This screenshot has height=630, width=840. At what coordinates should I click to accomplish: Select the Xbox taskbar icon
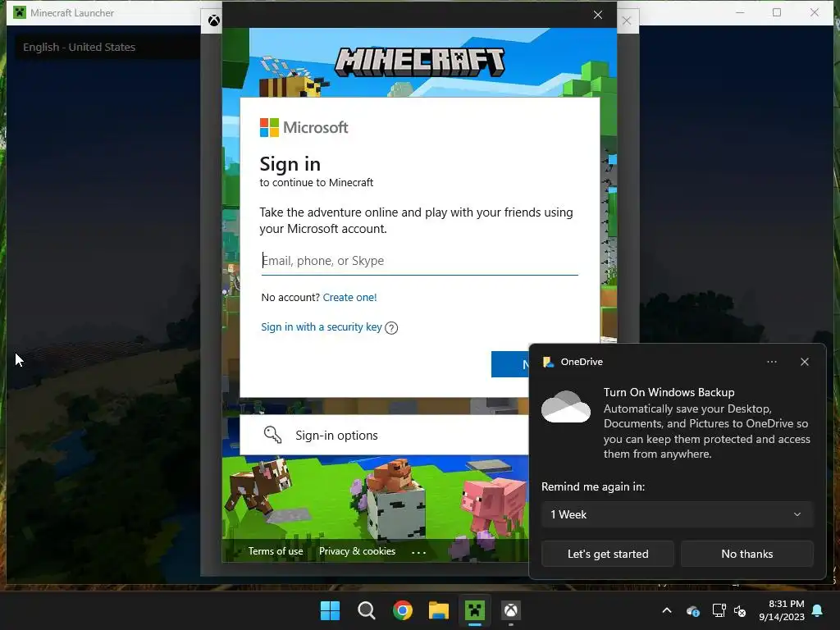510,610
